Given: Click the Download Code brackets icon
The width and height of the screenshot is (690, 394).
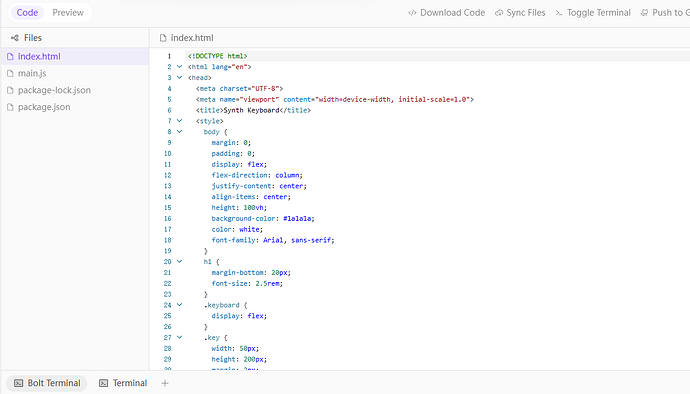Looking at the screenshot, I should pos(412,13).
